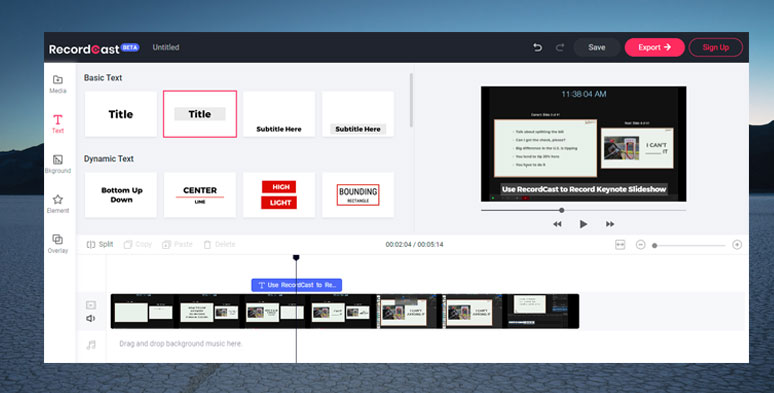Click the BETA badge

[130, 47]
